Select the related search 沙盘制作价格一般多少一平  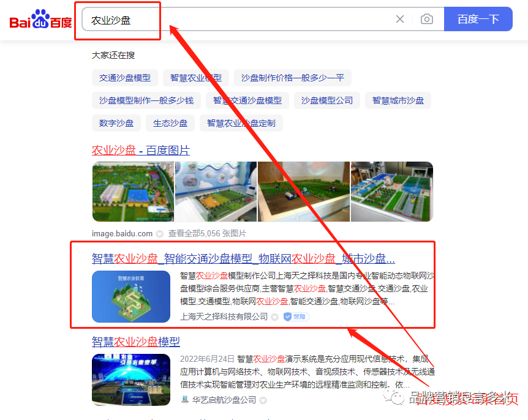[293, 78]
